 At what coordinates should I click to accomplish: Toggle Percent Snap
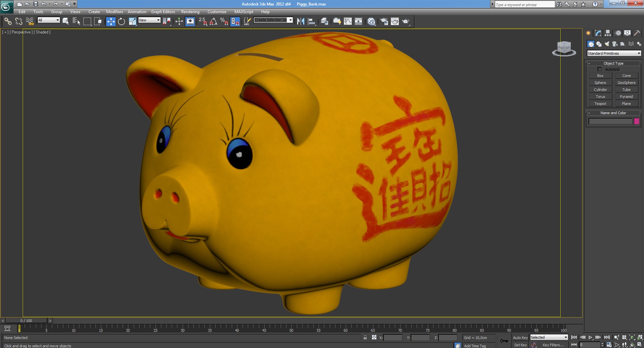[224, 21]
